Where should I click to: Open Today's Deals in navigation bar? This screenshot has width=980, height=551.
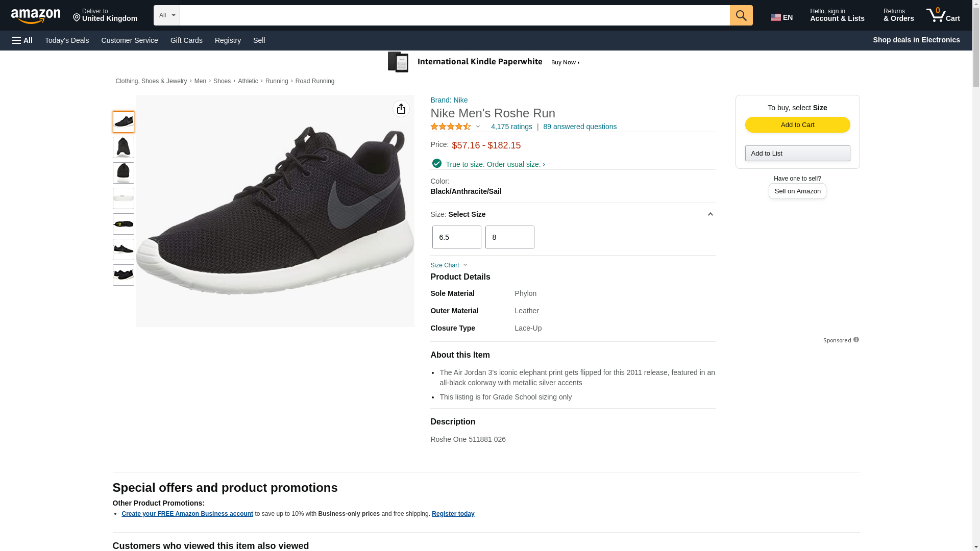click(x=67, y=40)
